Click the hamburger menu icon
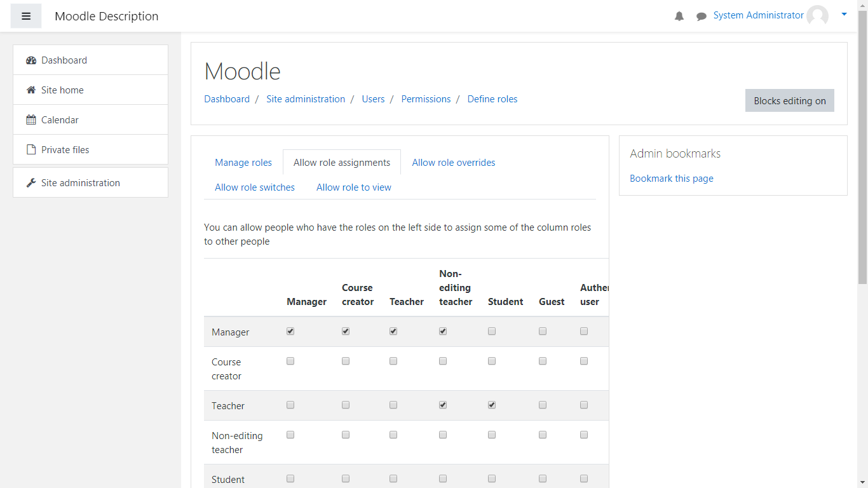This screenshot has height=488, width=868. pyautogui.click(x=26, y=16)
